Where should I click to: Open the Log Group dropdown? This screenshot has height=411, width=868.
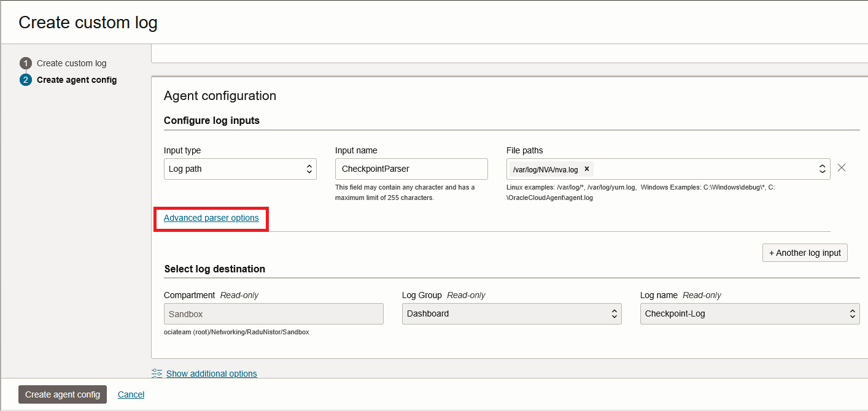511,313
